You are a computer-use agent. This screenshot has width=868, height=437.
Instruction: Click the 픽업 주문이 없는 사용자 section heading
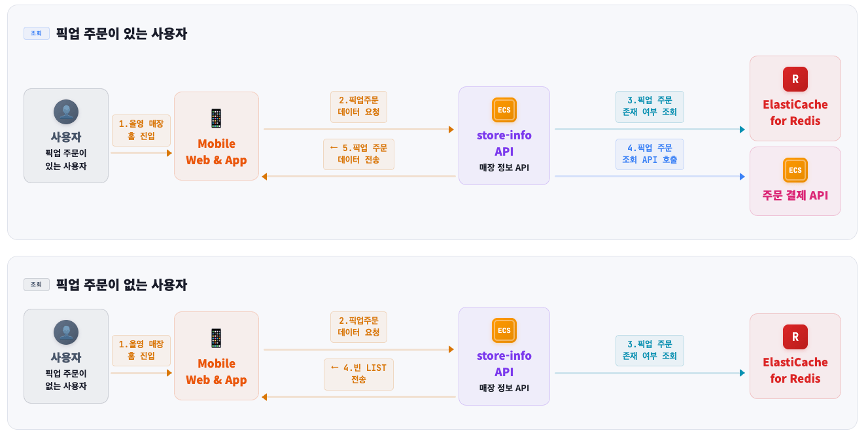(122, 285)
